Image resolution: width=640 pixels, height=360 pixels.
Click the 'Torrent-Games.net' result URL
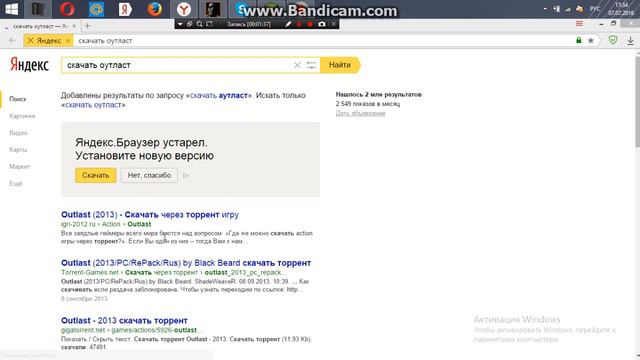90,272
